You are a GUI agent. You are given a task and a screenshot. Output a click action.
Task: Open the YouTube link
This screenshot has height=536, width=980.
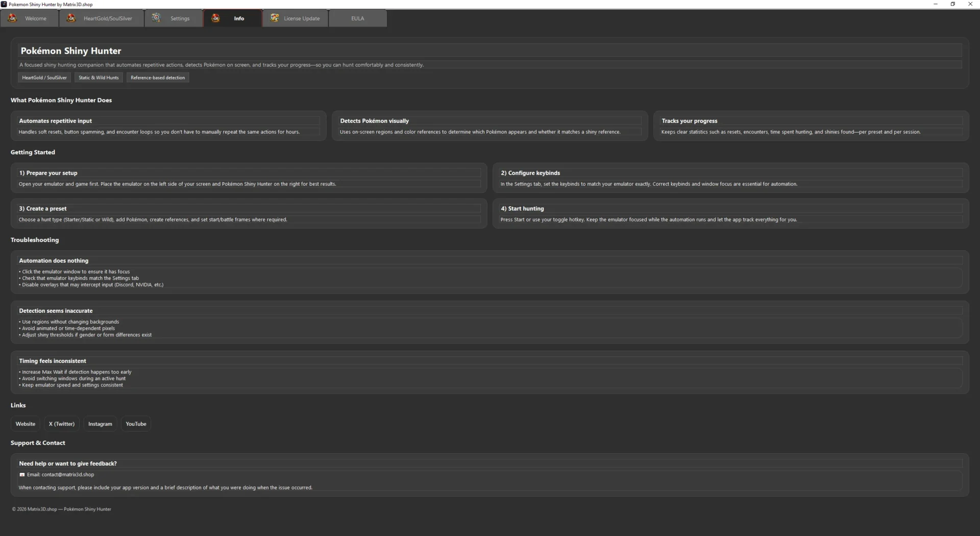tap(136, 424)
